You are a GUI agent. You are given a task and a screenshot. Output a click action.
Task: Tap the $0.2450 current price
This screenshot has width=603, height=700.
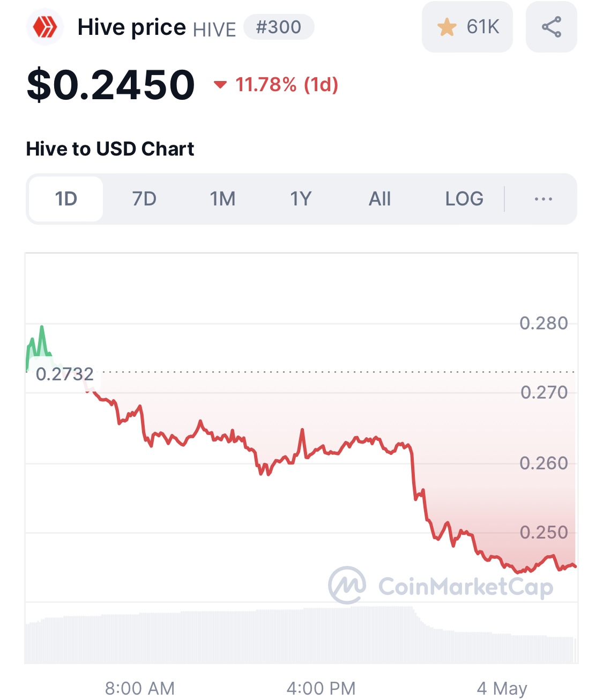pos(111,85)
